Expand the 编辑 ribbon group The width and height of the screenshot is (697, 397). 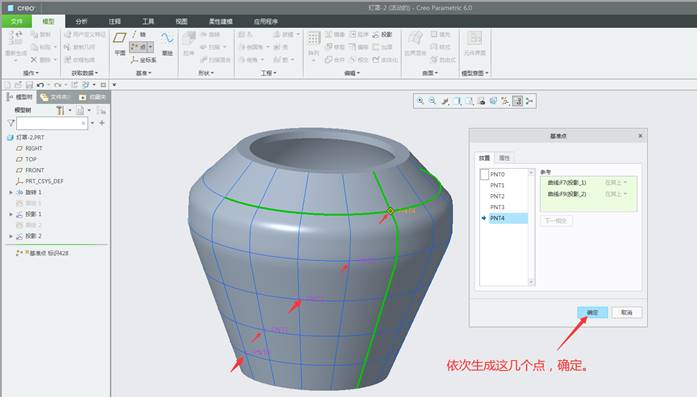click(352, 72)
